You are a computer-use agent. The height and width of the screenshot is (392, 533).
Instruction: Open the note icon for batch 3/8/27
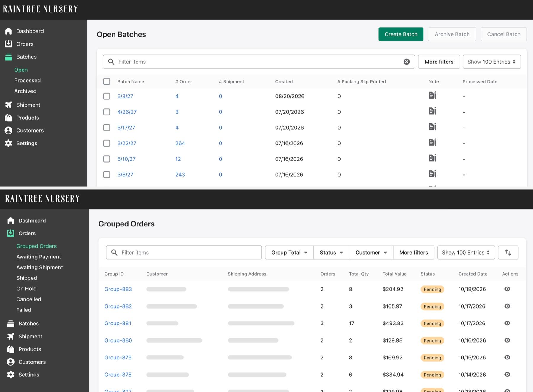click(432, 174)
